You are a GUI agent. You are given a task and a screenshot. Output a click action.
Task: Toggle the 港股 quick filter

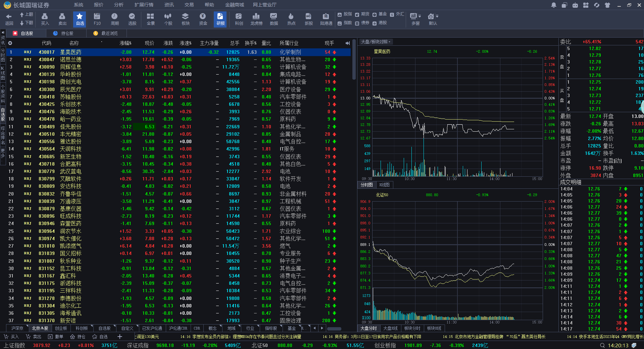[380, 23]
